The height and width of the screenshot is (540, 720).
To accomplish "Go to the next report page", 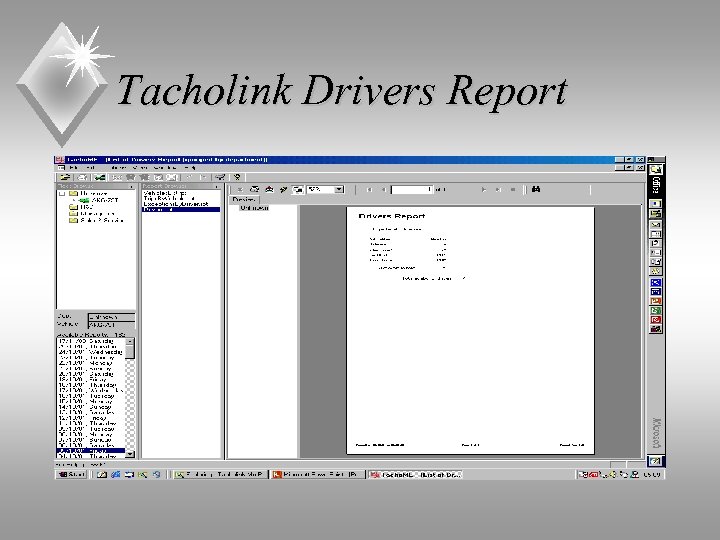I will (484, 189).
